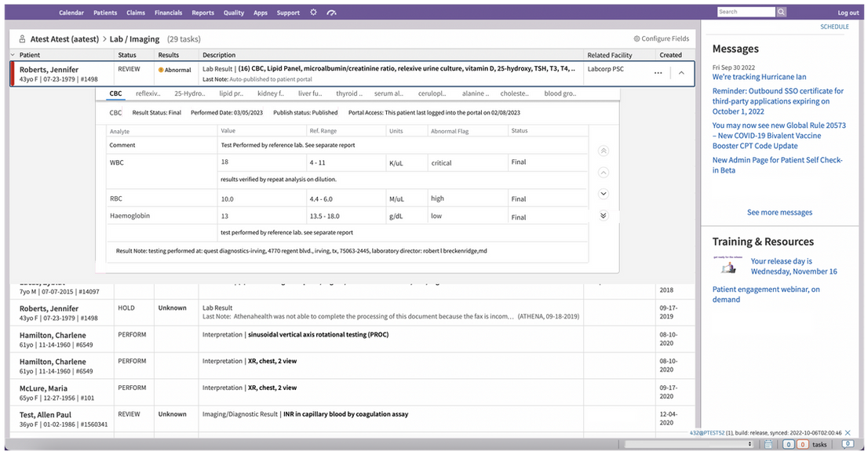Open the Apps menu
Viewport: 868px width, 455px height.
[261, 13]
